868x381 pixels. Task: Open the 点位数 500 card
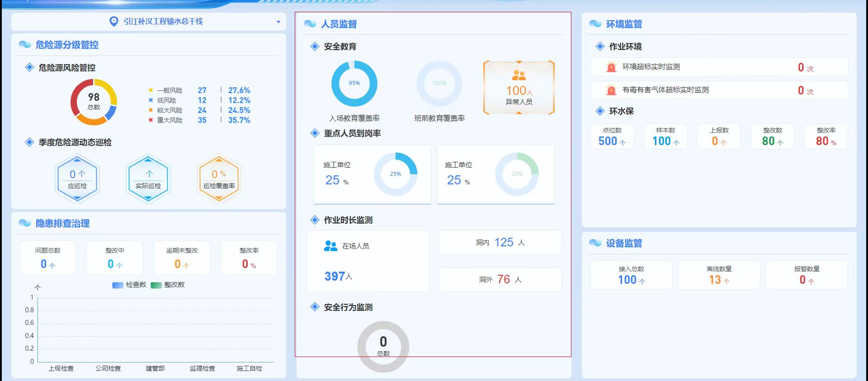(x=612, y=136)
